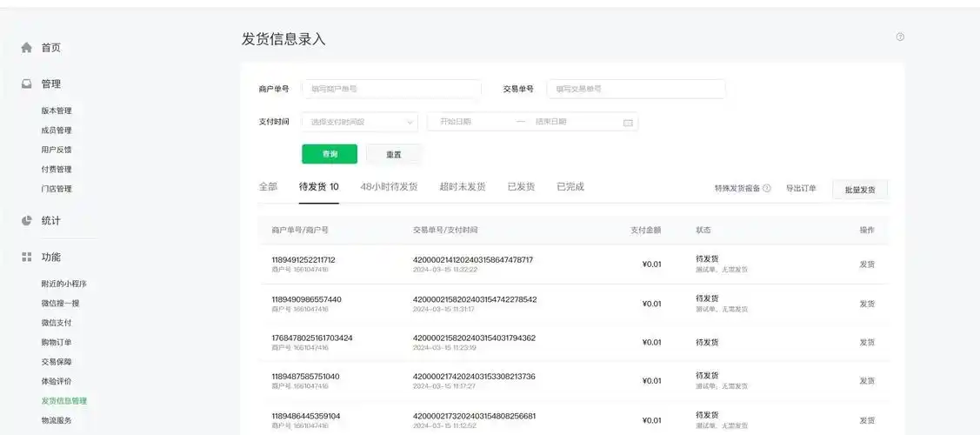Click the 管理 inbox icon in sidebar
The height and width of the screenshot is (435, 980).
[26, 84]
